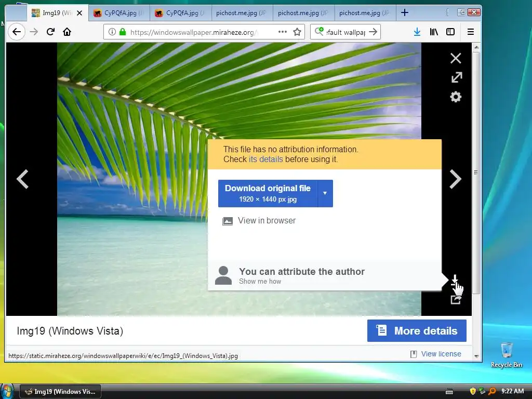Switch to the second CyPQfA.jpg tab
Image resolution: width=532 pixels, height=399 pixels.
tap(180, 13)
